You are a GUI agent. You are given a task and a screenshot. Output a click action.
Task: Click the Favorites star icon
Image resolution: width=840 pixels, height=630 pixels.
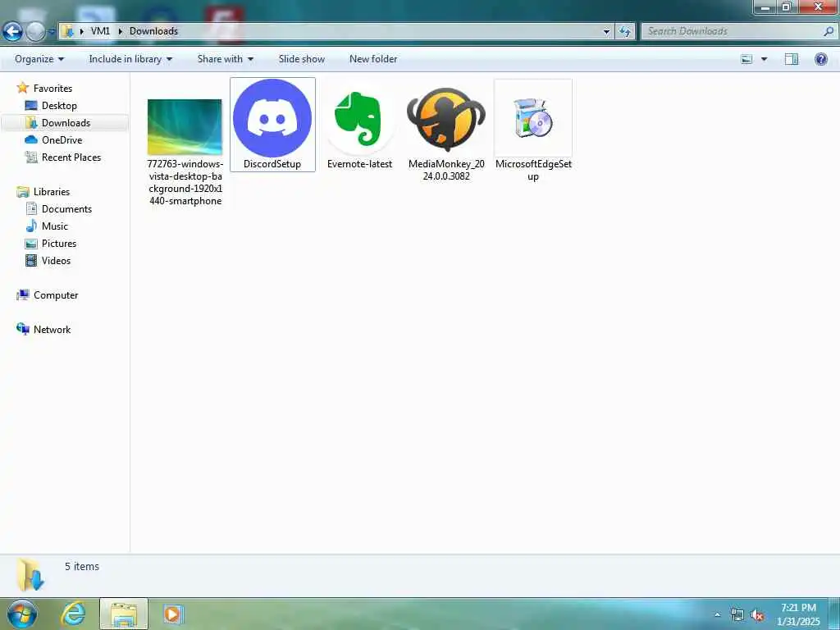(22, 87)
